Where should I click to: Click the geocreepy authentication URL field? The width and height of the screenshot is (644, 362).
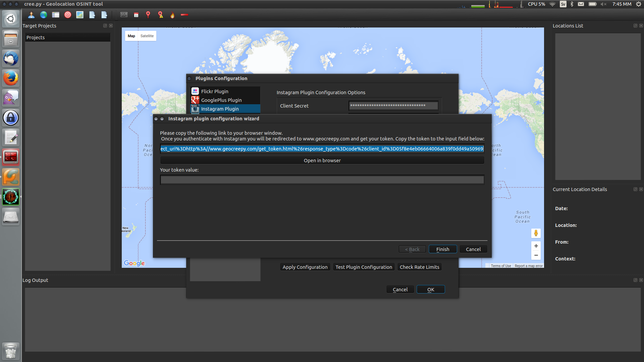tap(322, 148)
